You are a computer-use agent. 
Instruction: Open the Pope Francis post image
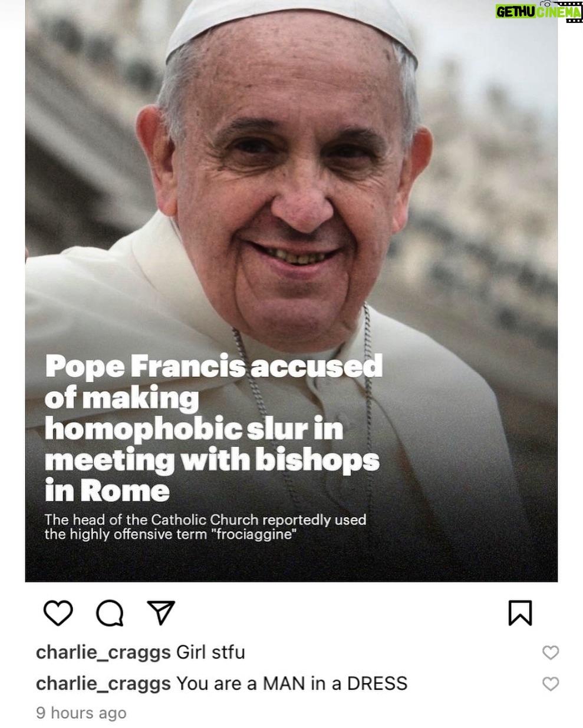click(x=291, y=291)
